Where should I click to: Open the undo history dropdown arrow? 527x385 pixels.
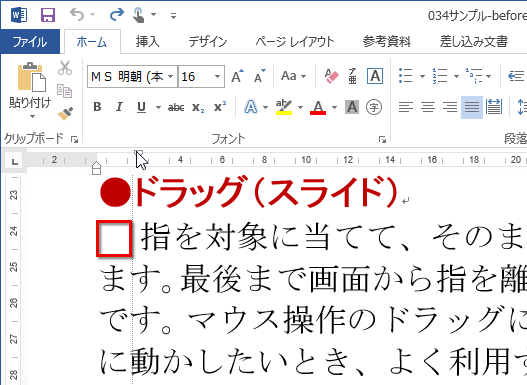pyautogui.click(x=92, y=15)
